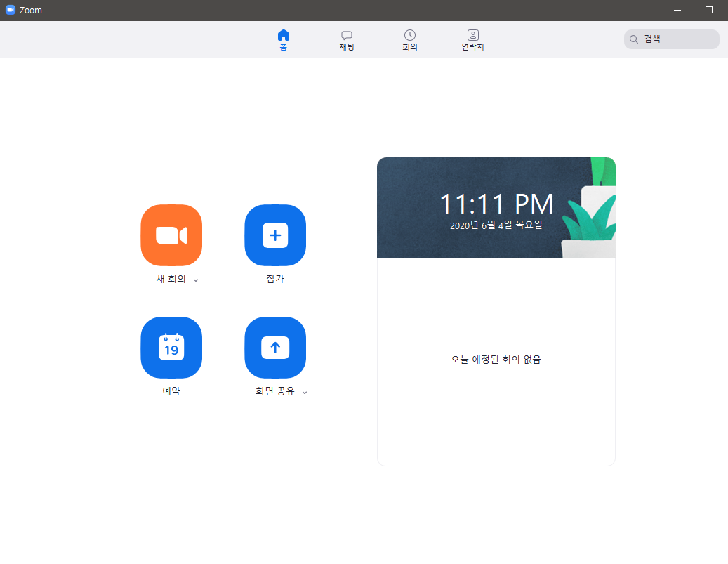Click the 참가 label text
Viewport: 728px width, 564px height.
point(275,279)
